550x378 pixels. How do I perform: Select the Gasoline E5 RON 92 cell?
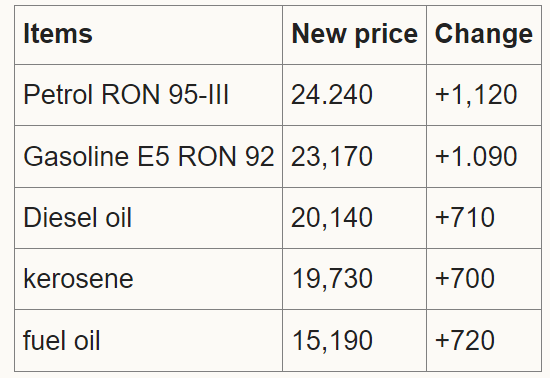[148, 156]
